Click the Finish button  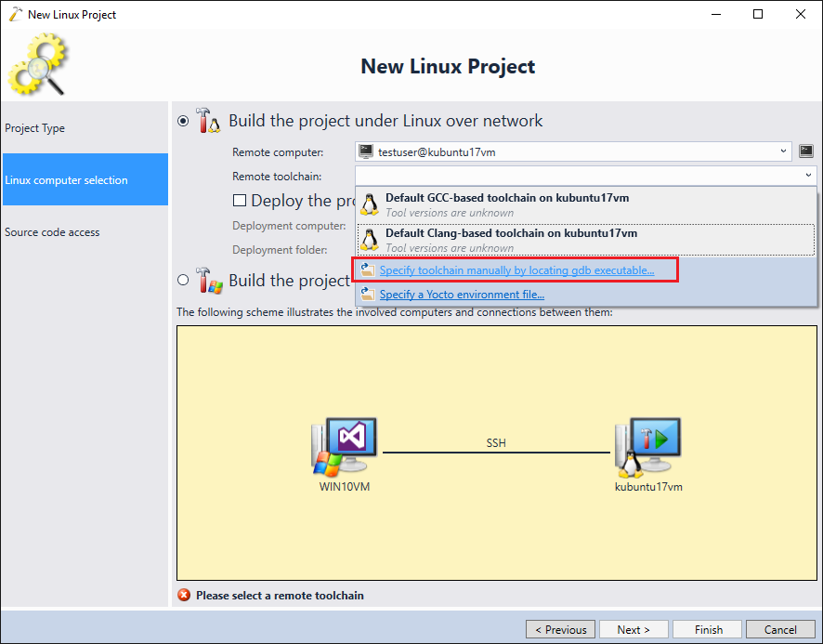coord(707,629)
